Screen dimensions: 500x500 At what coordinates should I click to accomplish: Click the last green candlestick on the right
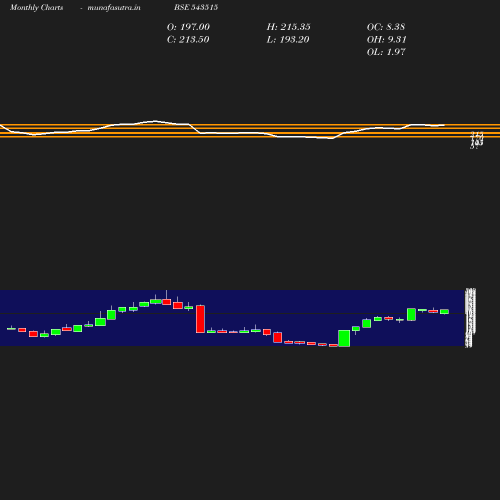[x=444, y=312]
